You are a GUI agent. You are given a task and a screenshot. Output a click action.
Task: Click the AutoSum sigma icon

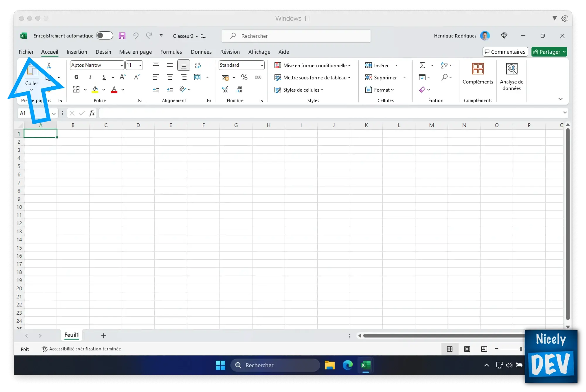422,65
